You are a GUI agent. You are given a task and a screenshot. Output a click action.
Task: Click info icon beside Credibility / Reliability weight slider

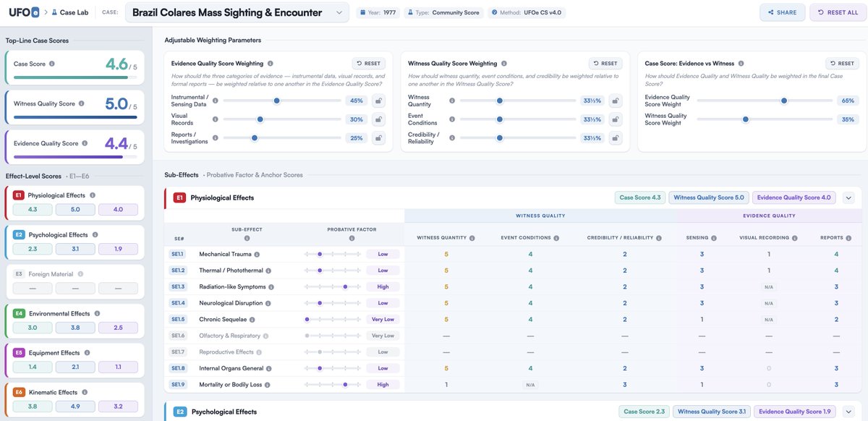coord(452,138)
